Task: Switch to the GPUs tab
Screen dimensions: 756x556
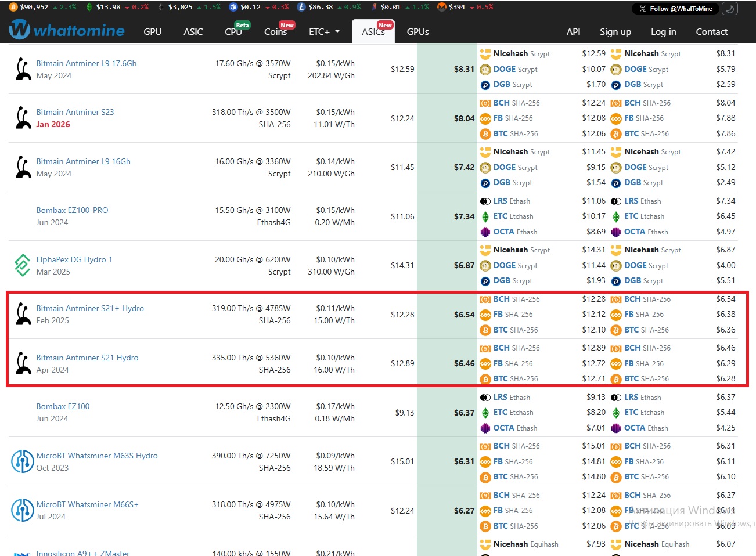Action: [418, 31]
